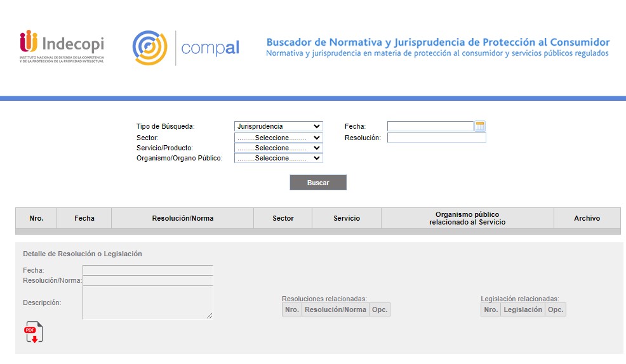626x364 pixels.
Task: Expand the Organismo/Organo Público dropdown
Action: coord(278,158)
